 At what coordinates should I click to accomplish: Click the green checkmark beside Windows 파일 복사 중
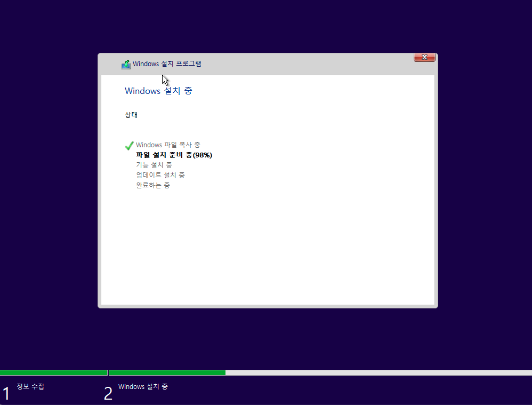pos(129,146)
